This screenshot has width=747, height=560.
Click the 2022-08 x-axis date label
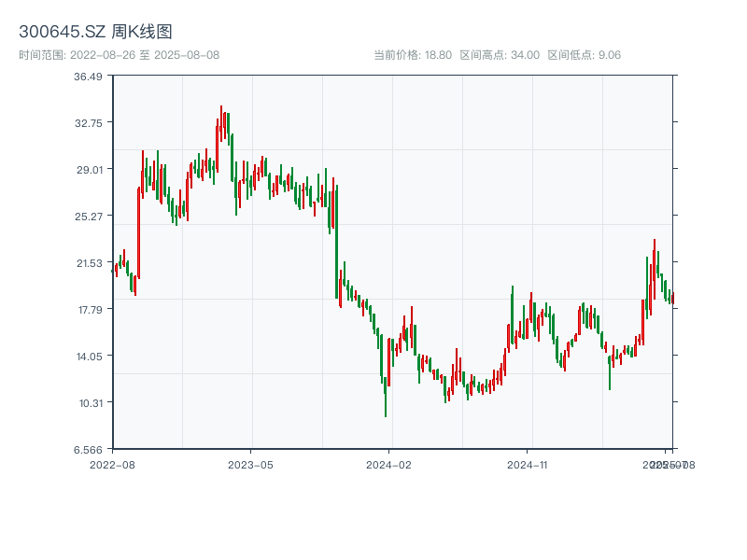point(112,464)
